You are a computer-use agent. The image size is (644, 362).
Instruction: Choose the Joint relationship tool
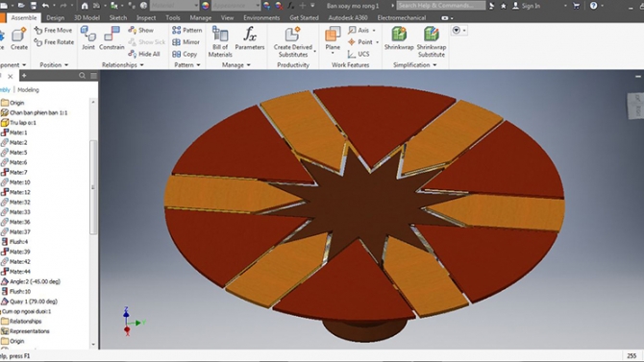88,38
